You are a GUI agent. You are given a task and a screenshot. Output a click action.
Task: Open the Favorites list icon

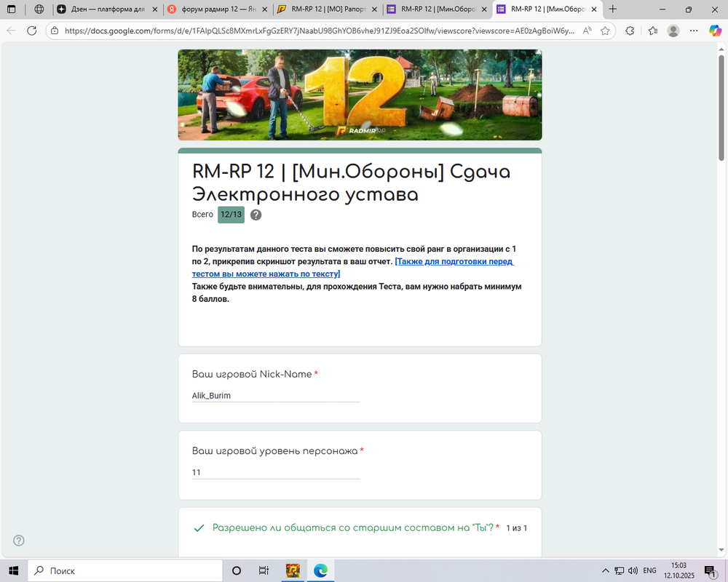click(653, 31)
